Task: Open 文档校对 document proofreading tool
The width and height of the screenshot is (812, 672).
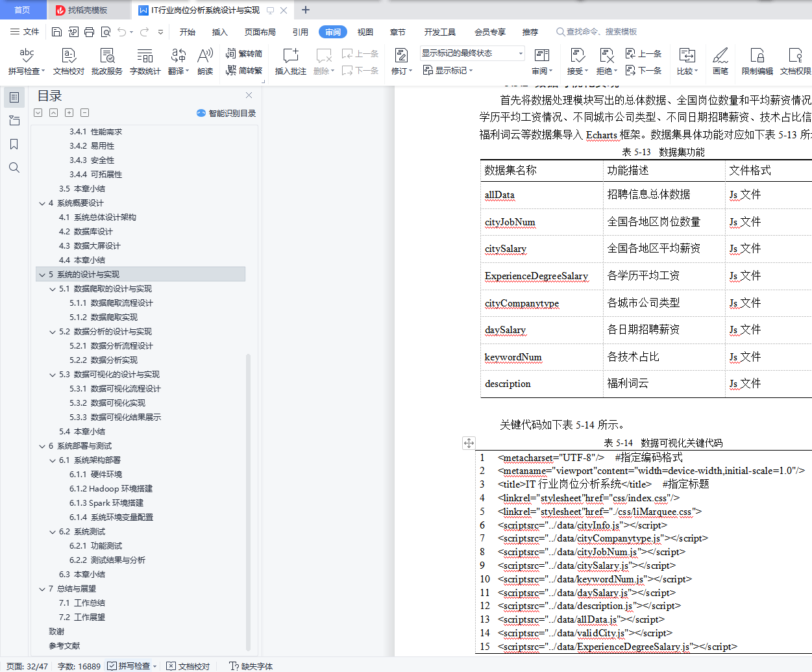Action: [69, 62]
